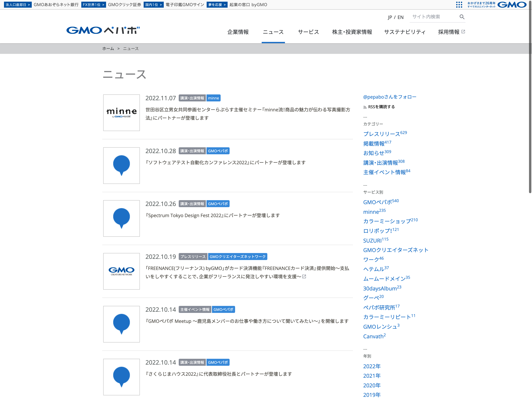Click the プレスリリース category link
This screenshot has height=399, width=532.
[x=381, y=134]
